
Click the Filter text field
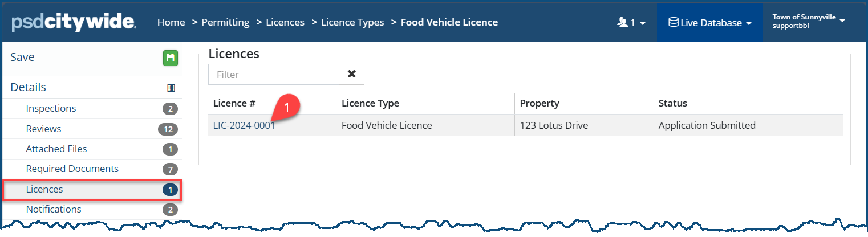pos(274,74)
